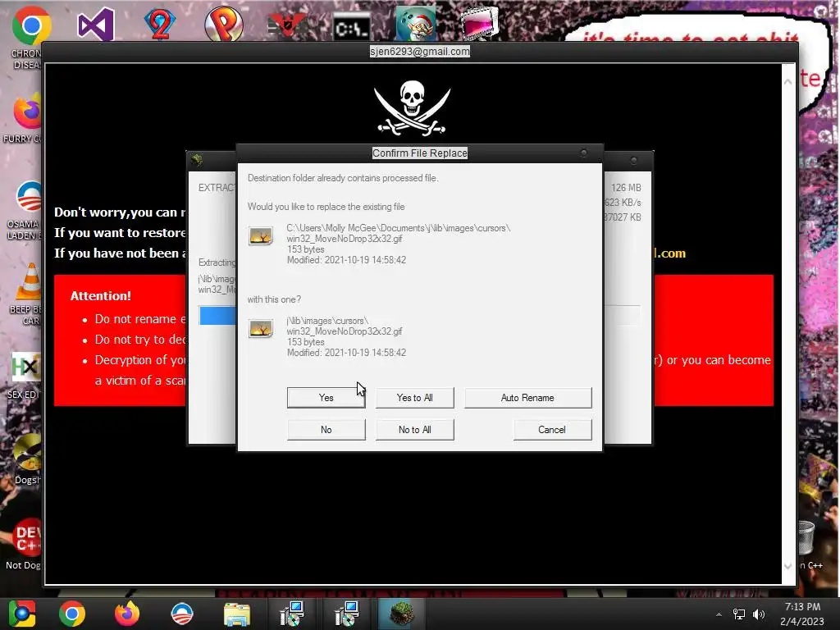Open the Chrome icon on the desktop
Image resolution: width=840 pixels, height=630 pixels.
[x=31, y=25]
